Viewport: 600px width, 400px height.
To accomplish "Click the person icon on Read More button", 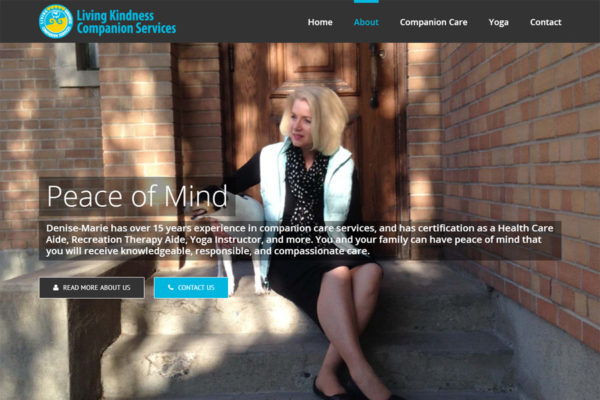I will click(56, 287).
